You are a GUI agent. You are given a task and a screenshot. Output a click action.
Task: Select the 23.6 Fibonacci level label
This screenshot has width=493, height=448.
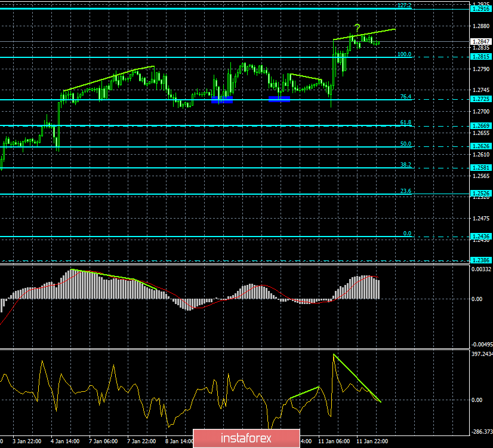click(x=405, y=191)
